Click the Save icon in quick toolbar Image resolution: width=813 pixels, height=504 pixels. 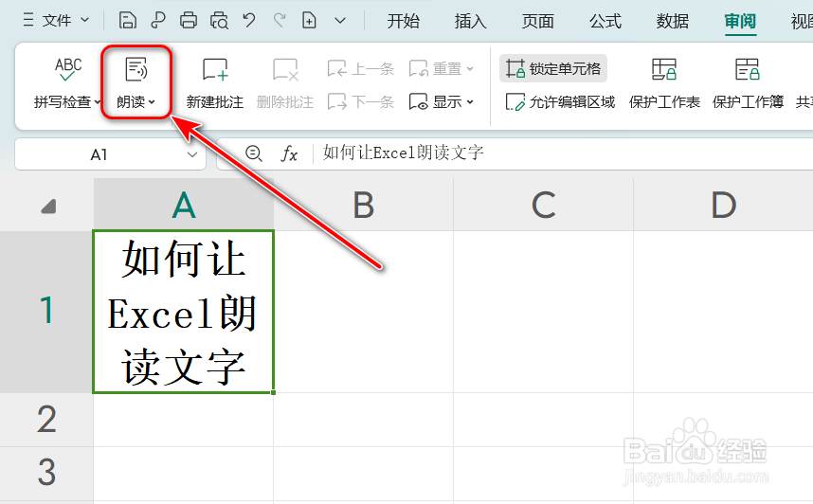(x=128, y=21)
